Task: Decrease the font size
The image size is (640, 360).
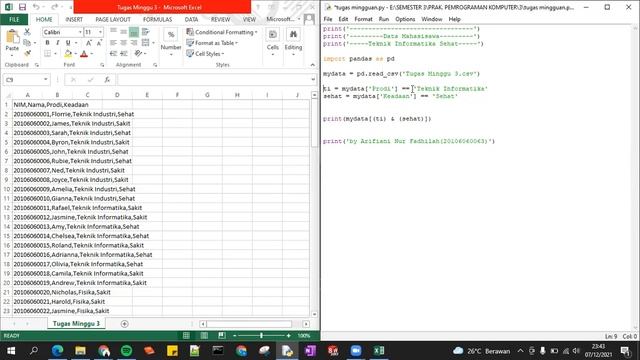Action: 99,42
